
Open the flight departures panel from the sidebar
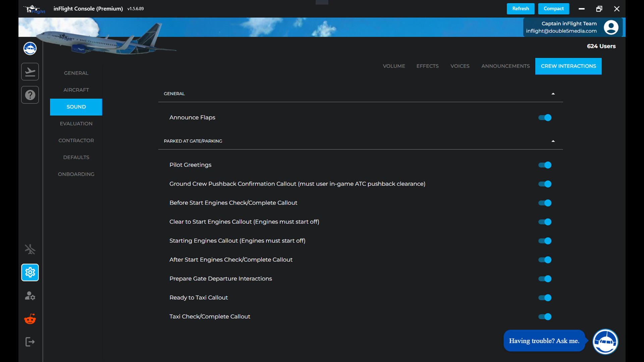point(30,71)
